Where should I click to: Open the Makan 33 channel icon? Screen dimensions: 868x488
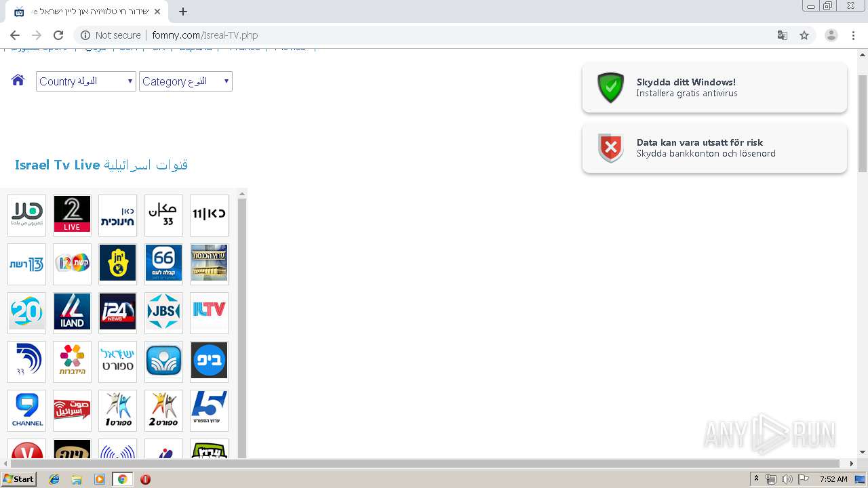point(163,216)
